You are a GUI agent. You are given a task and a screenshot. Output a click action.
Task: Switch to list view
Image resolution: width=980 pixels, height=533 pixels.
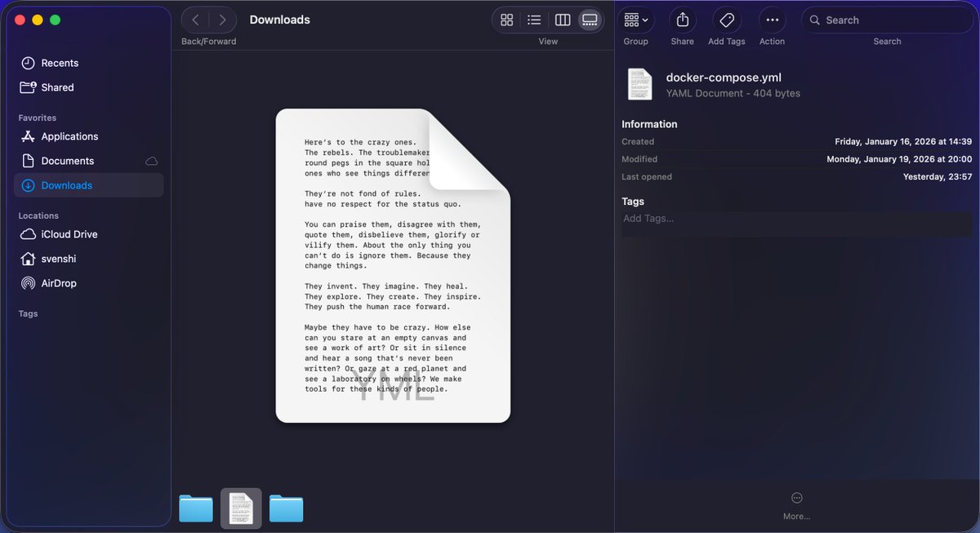[x=534, y=20]
